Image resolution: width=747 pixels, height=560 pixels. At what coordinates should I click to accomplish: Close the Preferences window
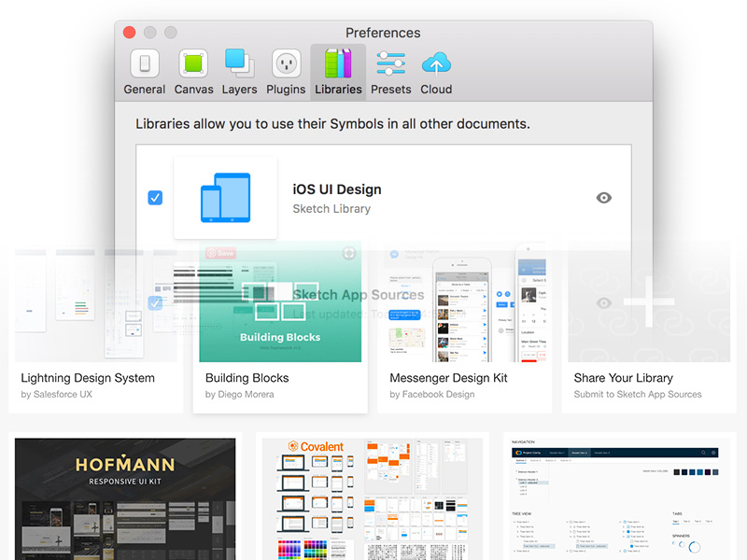coord(129,33)
